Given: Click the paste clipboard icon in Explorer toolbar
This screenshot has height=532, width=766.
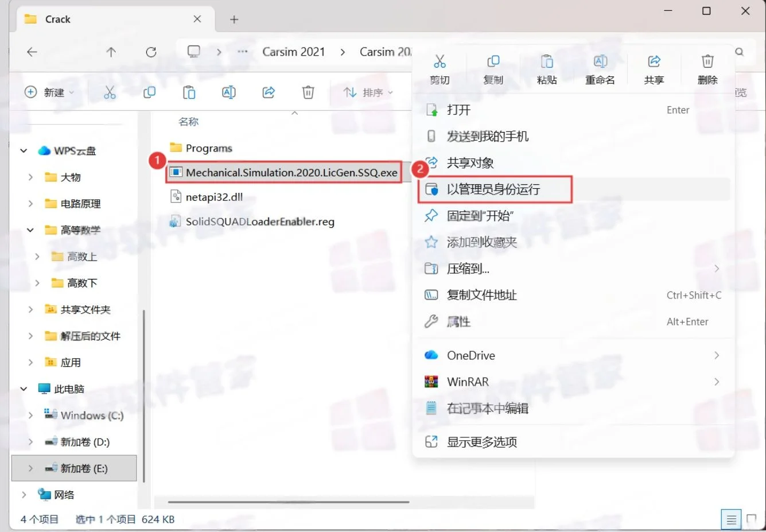Looking at the screenshot, I should [x=189, y=92].
